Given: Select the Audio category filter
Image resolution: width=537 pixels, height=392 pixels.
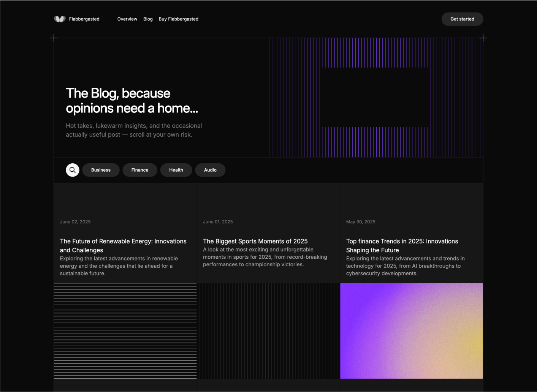Looking at the screenshot, I should [x=210, y=170].
